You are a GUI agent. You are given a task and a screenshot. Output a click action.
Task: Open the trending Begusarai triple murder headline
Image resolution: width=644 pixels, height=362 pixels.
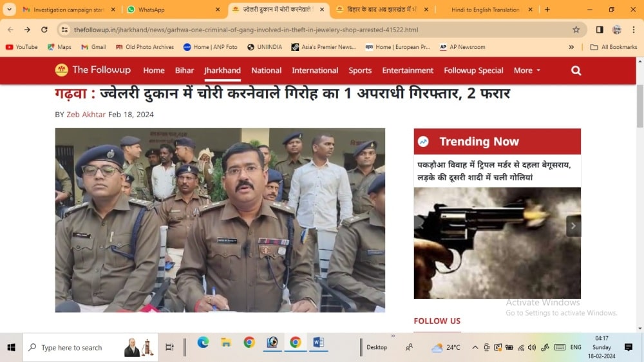click(494, 171)
